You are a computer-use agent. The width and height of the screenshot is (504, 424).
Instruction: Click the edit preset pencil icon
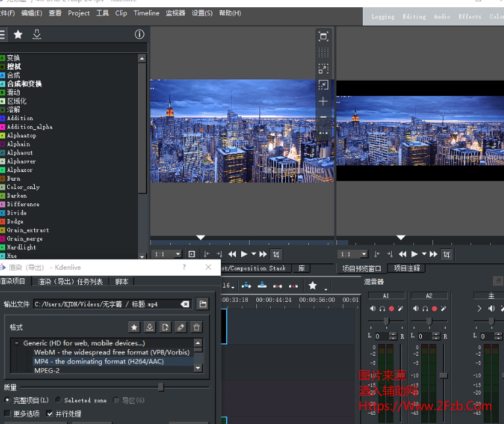(181, 327)
